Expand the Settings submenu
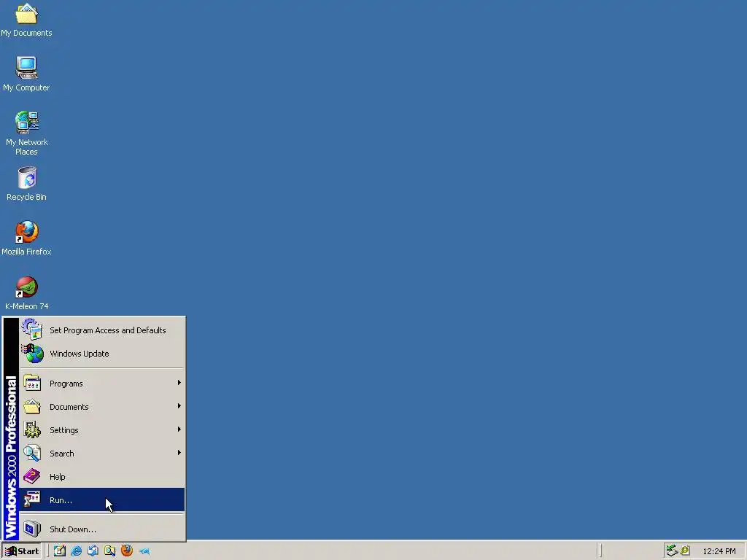 [x=102, y=430]
